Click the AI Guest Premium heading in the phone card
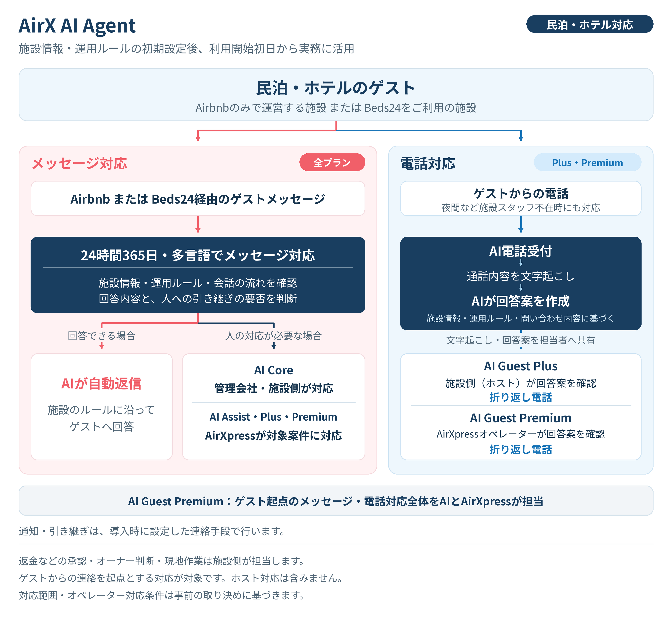Viewport: 672px width, 620px height. 520,418
